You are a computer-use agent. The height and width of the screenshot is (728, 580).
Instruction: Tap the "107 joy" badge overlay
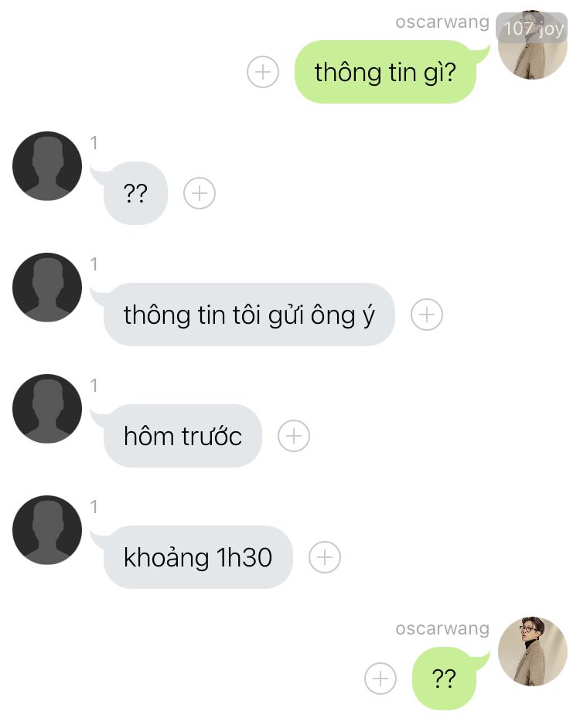point(532,28)
